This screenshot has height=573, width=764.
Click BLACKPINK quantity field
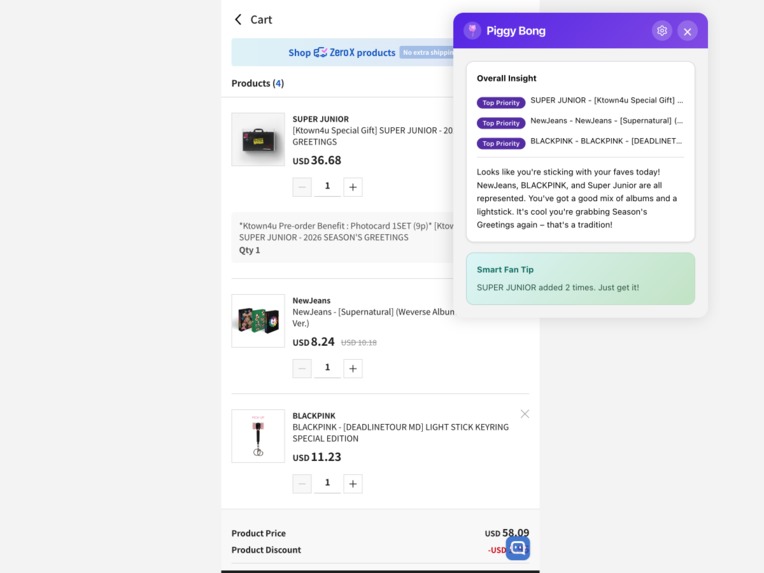[327, 483]
